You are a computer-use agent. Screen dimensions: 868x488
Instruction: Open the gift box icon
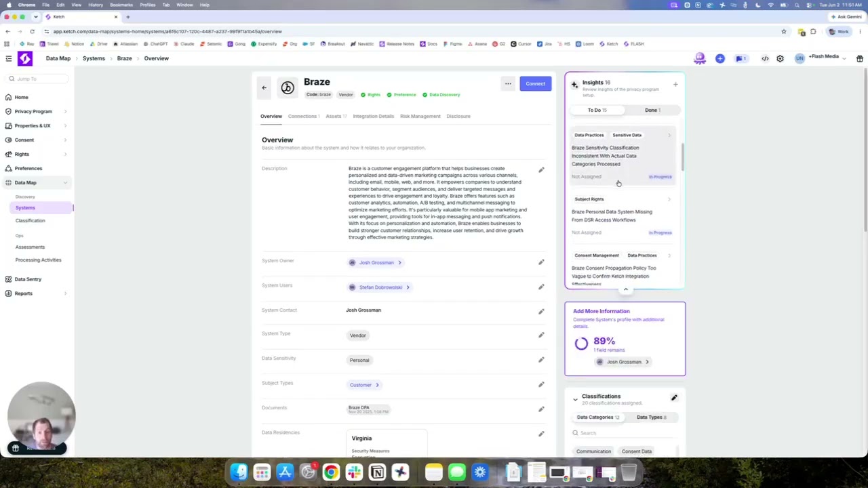point(859,59)
